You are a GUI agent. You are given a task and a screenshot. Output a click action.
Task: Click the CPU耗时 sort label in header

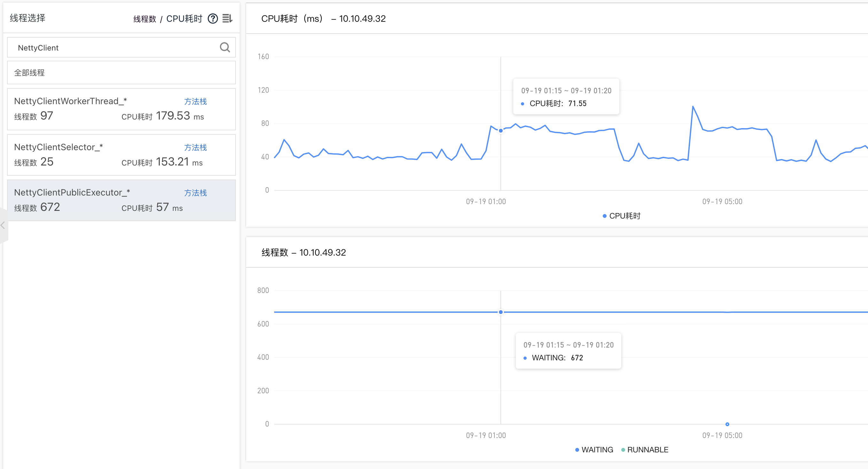pyautogui.click(x=184, y=19)
